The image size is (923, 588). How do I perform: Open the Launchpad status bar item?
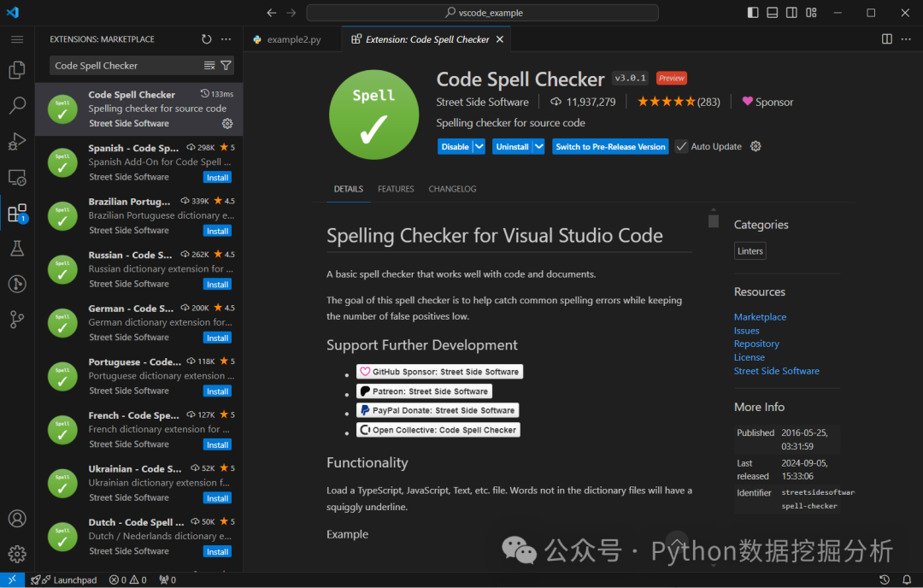[x=63, y=579]
